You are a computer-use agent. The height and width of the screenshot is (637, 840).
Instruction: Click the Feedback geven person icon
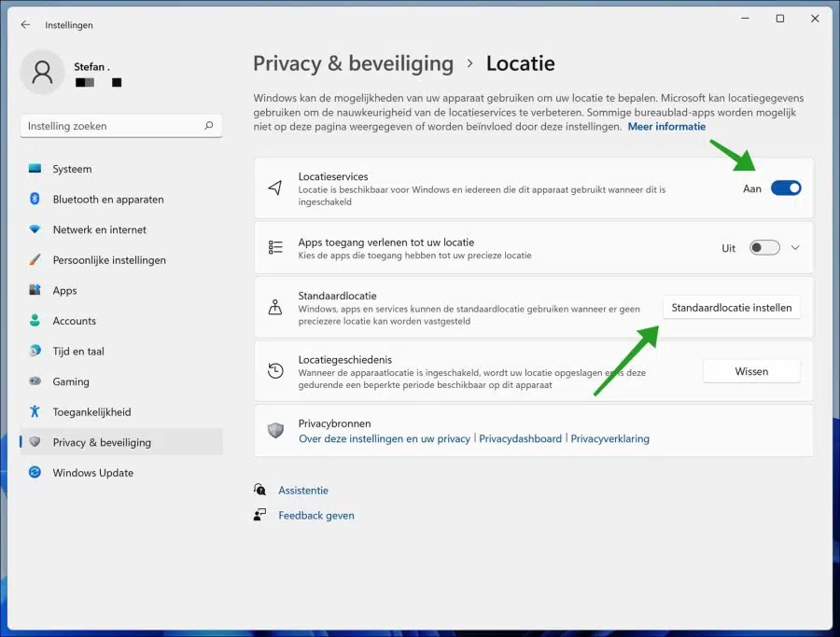[x=259, y=515]
